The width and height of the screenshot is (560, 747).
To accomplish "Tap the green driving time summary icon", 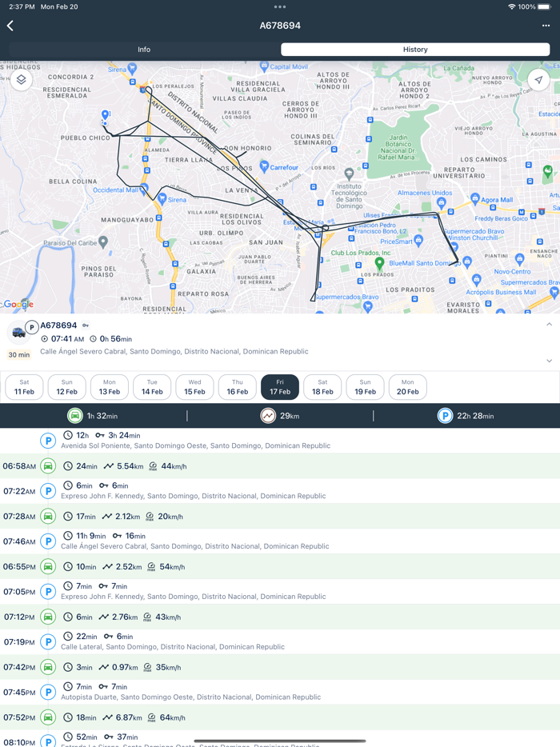I will [x=75, y=416].
